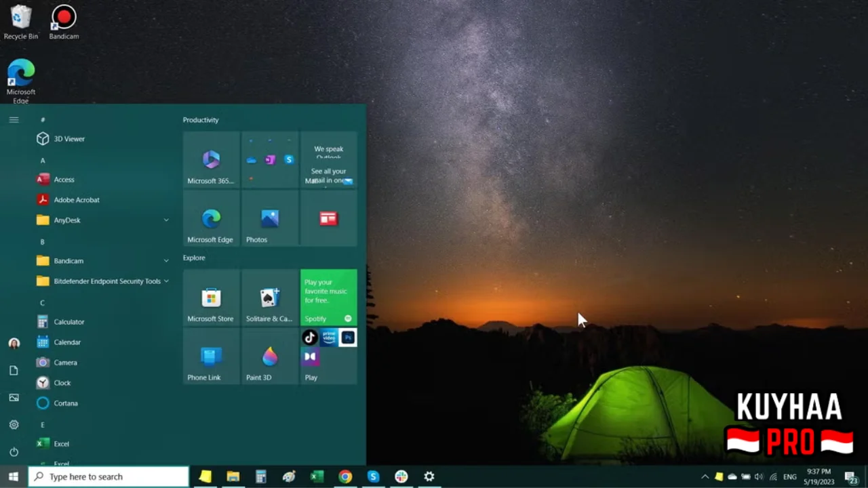Open Skype from the taskbar
This screenshot has height=488, width=868.
(373, 476)
